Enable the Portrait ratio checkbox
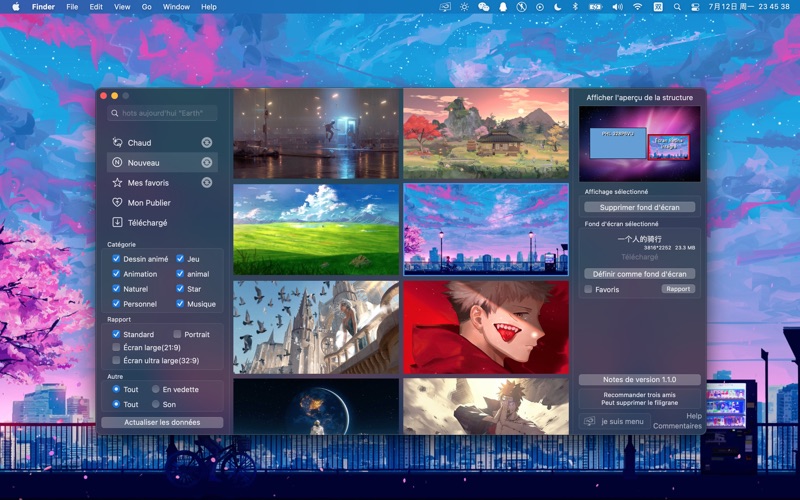Image resolution: width=800 pixels, height=500 pixels. [177, 334]
